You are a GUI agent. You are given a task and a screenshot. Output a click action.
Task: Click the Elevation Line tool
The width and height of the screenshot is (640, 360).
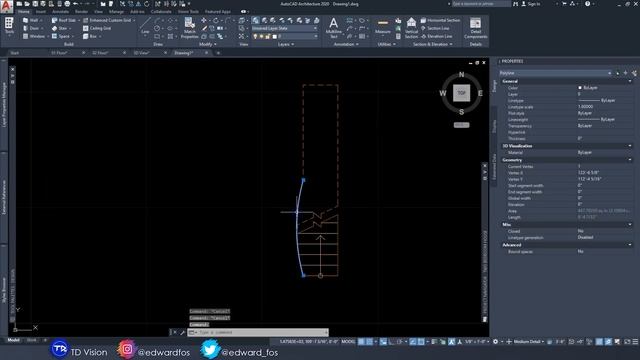pos(436,36)
